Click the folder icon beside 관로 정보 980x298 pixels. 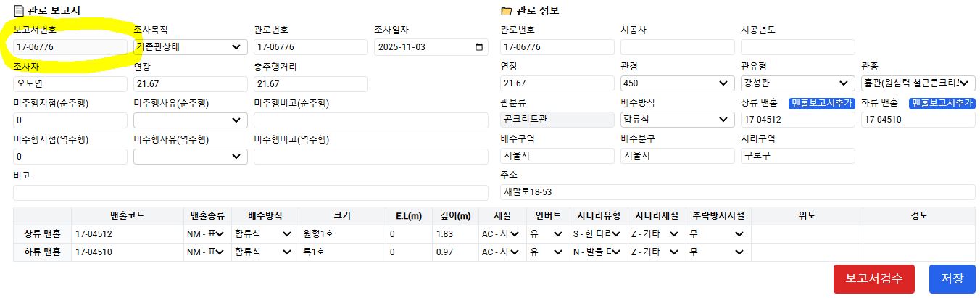tap(506, 11)
